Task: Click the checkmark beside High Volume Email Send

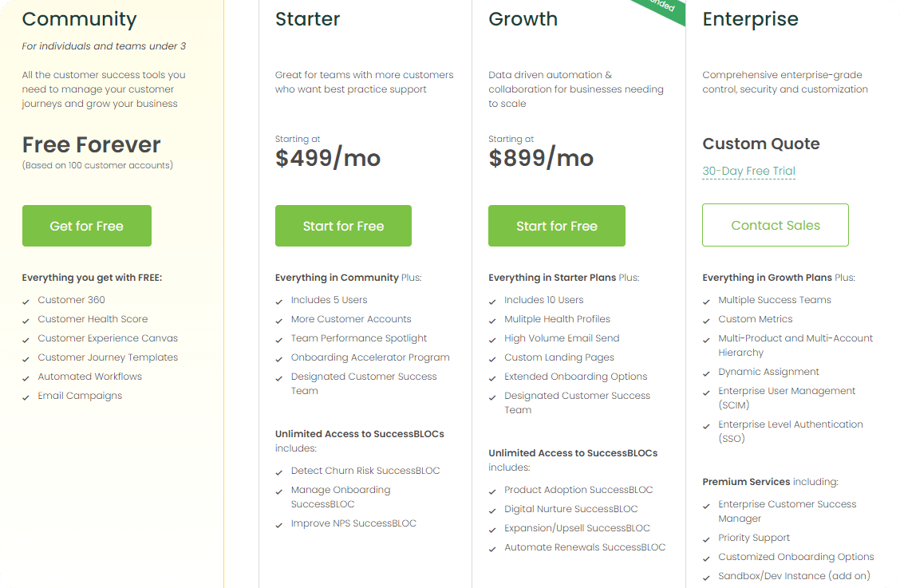Action: tap(492, 338)
